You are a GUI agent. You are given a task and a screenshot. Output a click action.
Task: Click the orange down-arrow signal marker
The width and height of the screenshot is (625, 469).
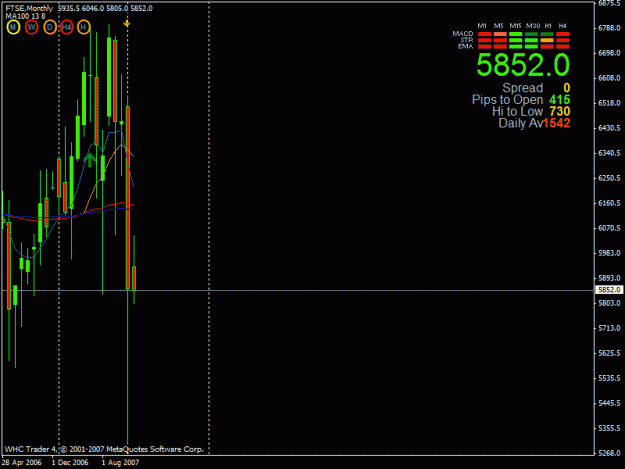click(x=127, y=24)
